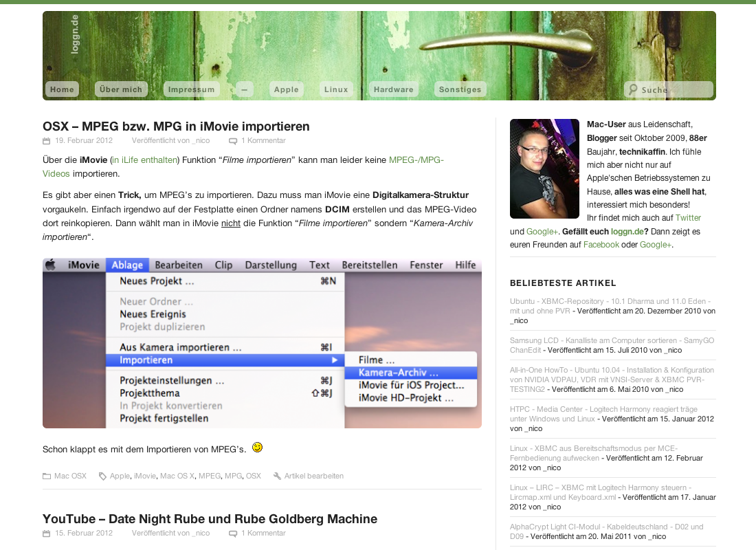The width and height of the screenshot is (756, 550).
Task: Open the Linux – LIRC – XBMC article
Action: click(x=601, y=492)
